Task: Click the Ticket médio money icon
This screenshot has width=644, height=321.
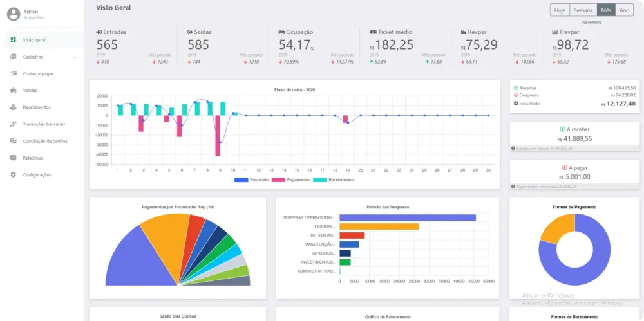Action: point(373,32)
